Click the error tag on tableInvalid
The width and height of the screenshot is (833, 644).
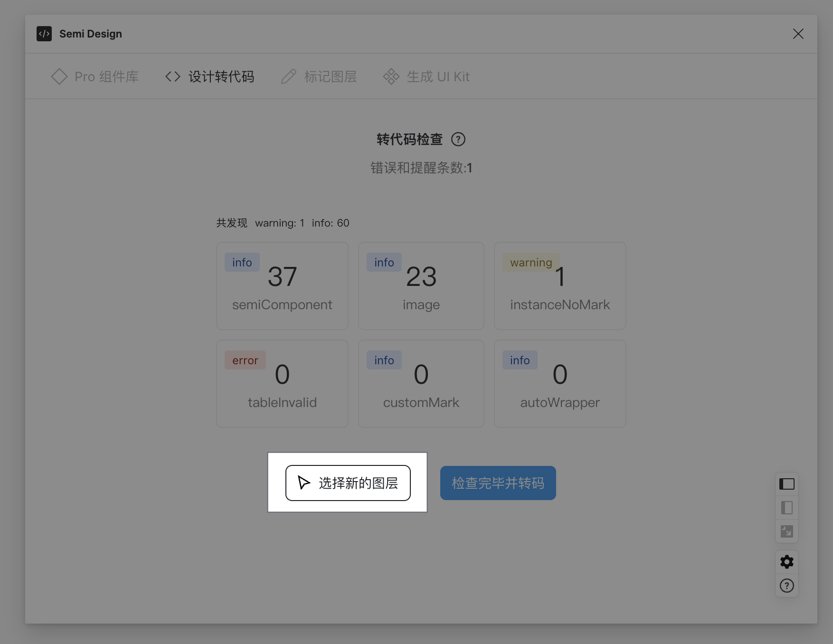[245, 360]
